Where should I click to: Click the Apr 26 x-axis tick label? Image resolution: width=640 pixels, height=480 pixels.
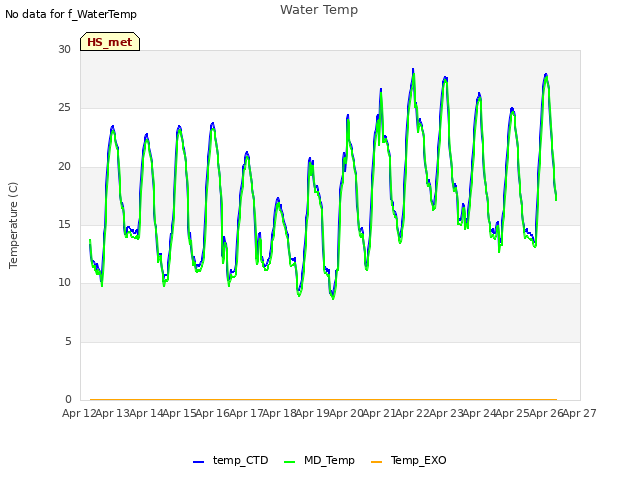click(x=546, y=413)
